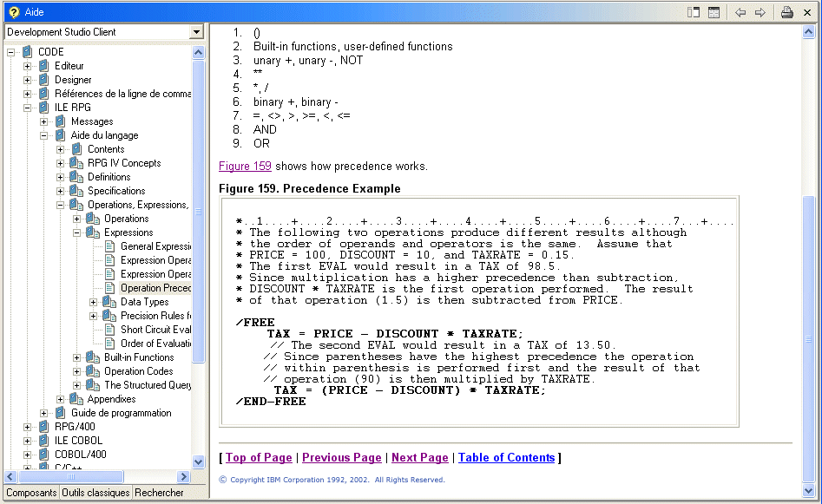Open the Figure 159 link

(x=245, y=166)
